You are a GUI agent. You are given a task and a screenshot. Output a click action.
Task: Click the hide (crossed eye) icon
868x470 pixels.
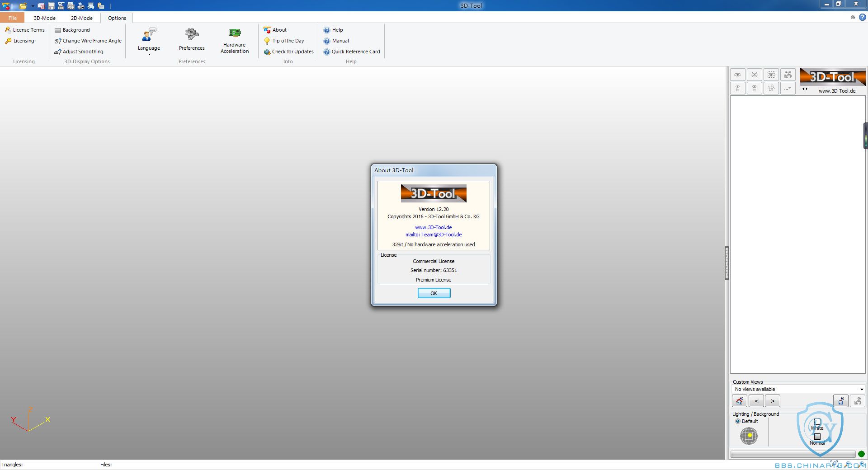pyautogui.click(x=755, y=75)
